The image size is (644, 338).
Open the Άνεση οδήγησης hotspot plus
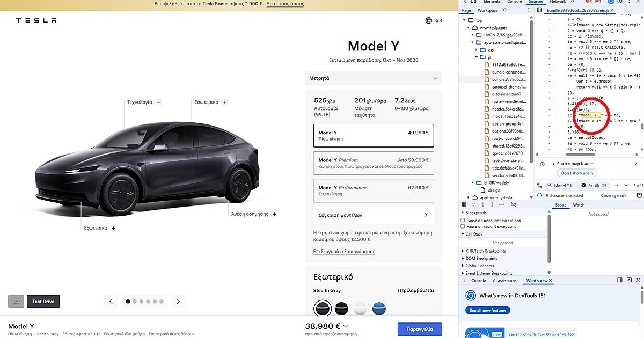(274, 214)
